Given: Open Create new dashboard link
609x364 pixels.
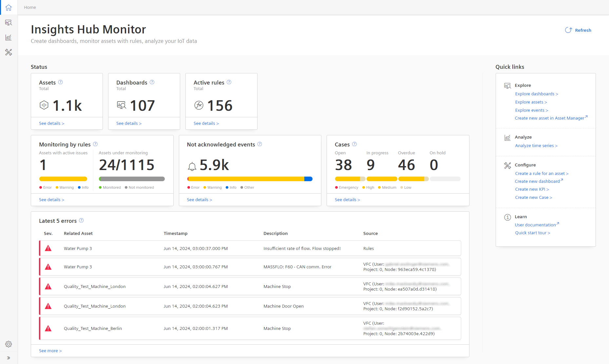Looking at the screenshot, I should tap(539, 181).
